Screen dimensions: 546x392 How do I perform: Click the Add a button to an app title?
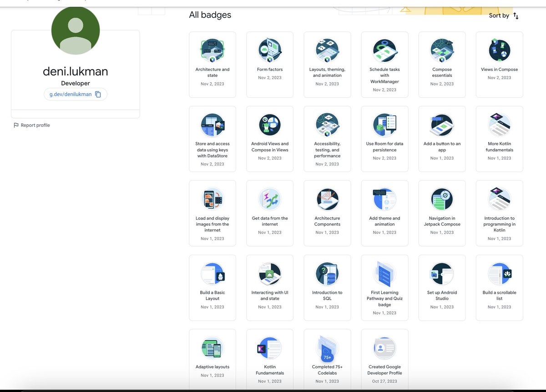point(442,146)
